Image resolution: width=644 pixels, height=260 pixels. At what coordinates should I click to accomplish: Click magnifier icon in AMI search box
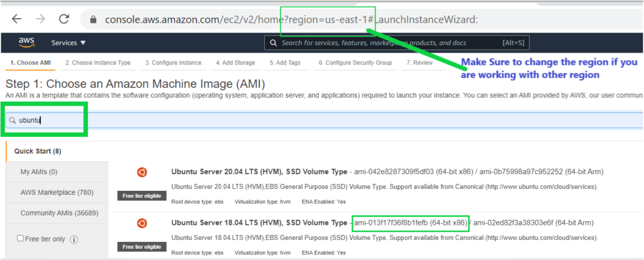pos(13,121)
